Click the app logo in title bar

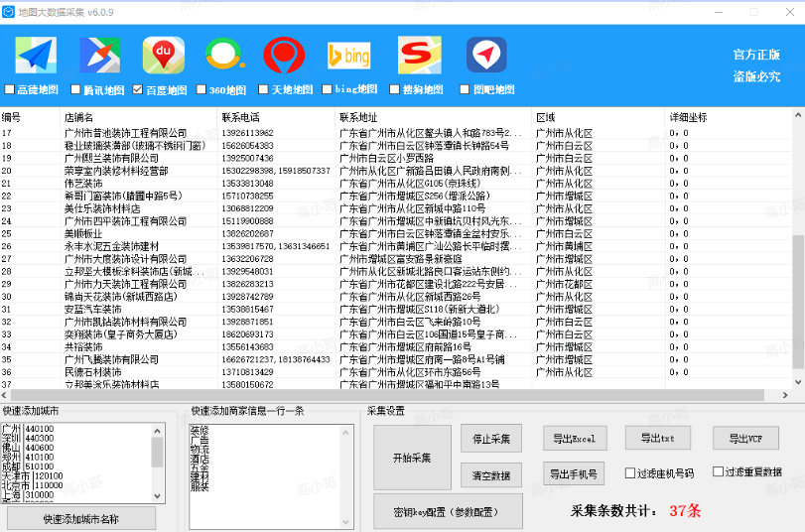point(8,12)
